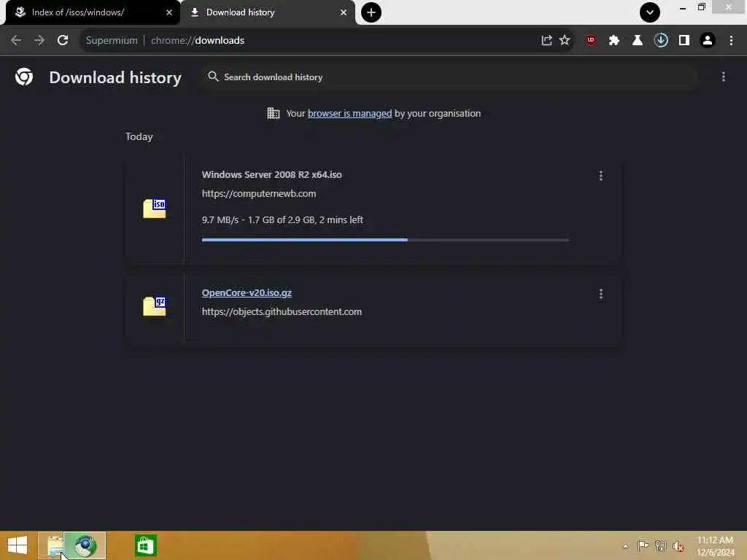Close the Index of /isos/windows/ tab

click(169, 12)
